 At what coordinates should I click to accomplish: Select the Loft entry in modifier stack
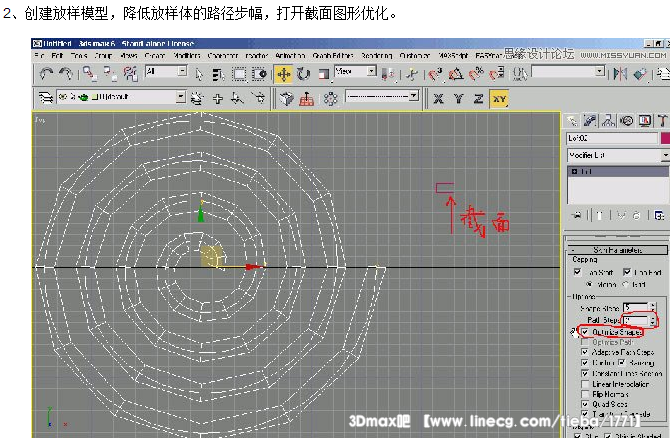(x=618, y=171)
